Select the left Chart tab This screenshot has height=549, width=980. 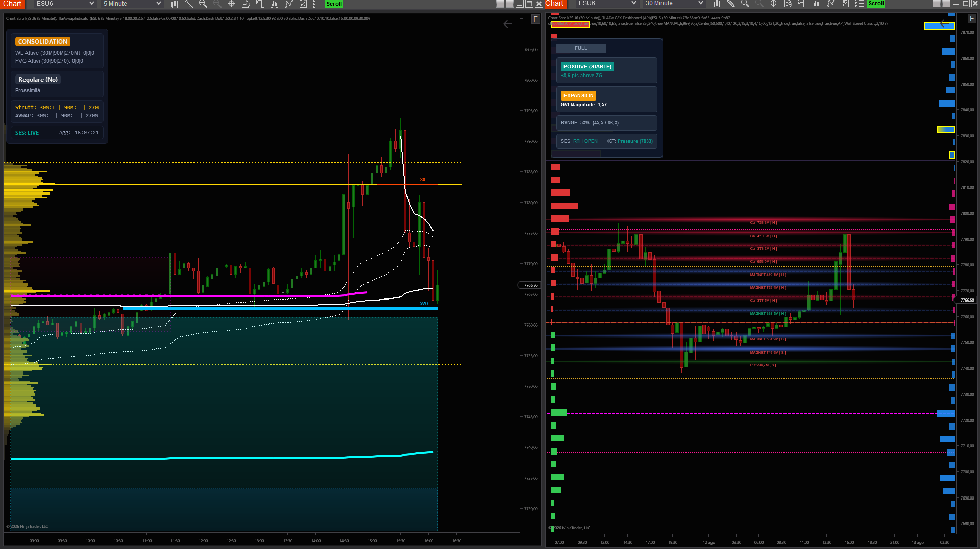pyautogui.click(x=13, y=4)
